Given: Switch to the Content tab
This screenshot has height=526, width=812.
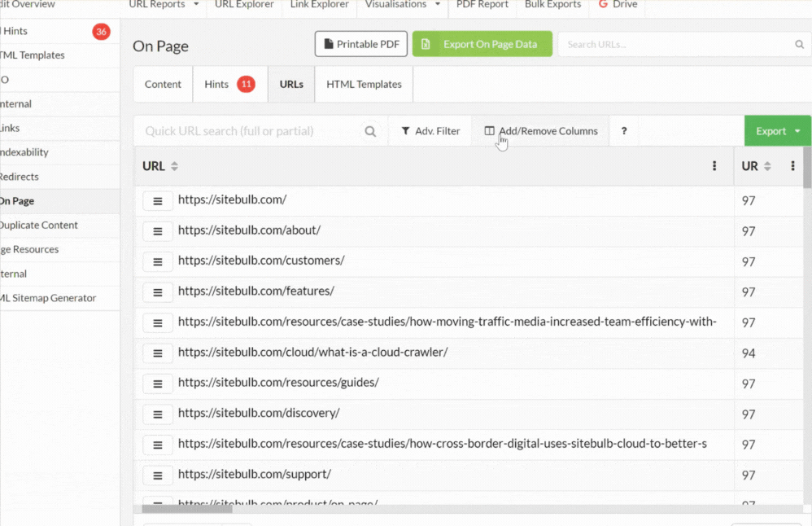Looking at the screenshot, I should 163,84.
